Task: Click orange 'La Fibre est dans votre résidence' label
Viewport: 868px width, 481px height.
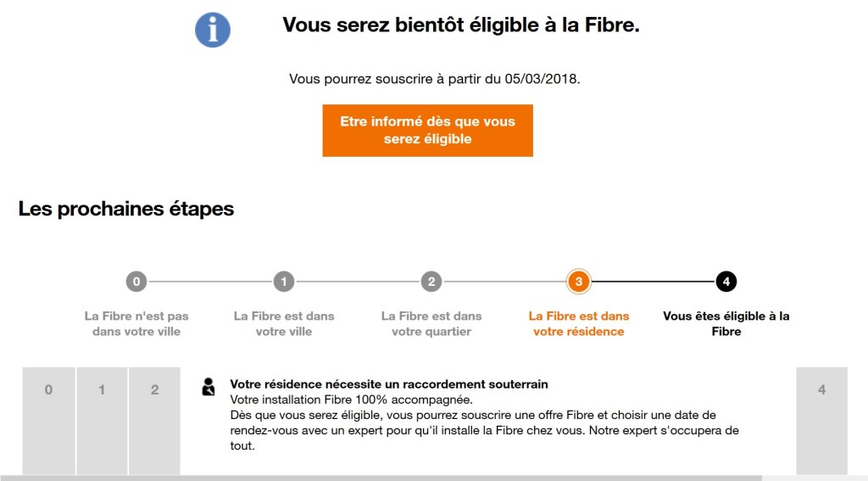Action: [579, 323]
